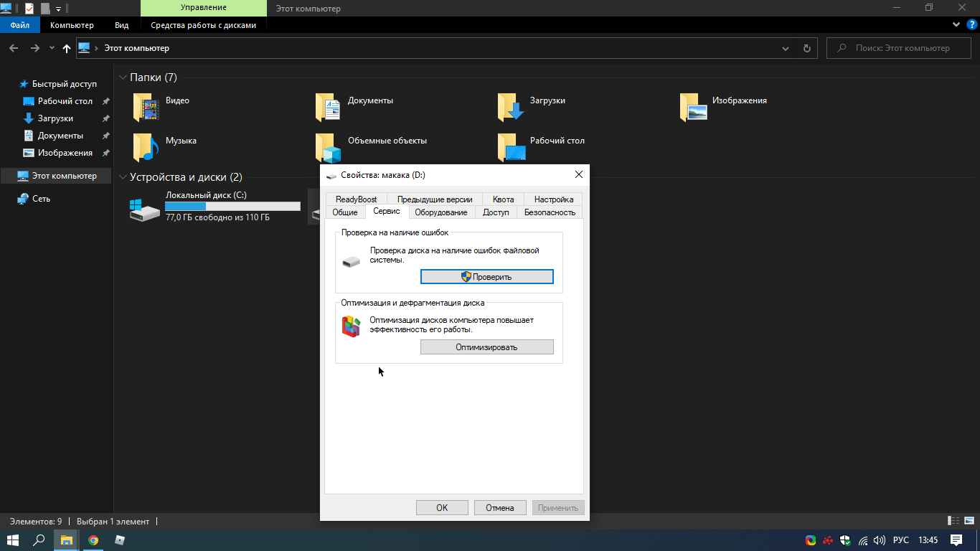Open the Объемные объекты folder icon
Image resolution: width=980 pixels, height=551 pixels.
click(x=329, y=148)
